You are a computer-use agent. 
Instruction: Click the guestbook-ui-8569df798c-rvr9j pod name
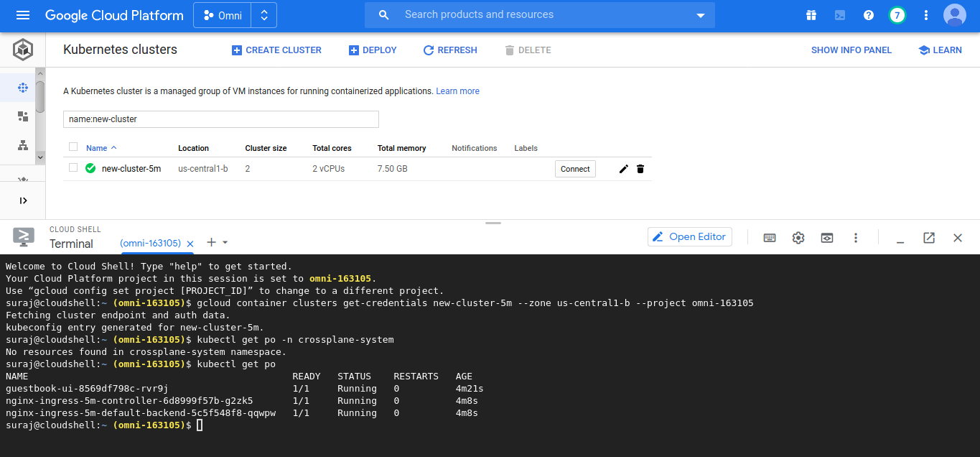[x=87, y=389]
